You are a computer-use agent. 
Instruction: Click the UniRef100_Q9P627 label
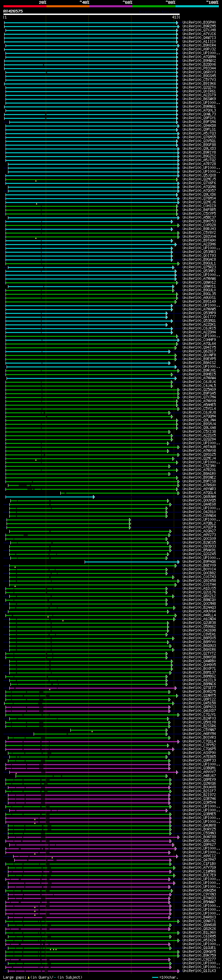pos(199,844)
